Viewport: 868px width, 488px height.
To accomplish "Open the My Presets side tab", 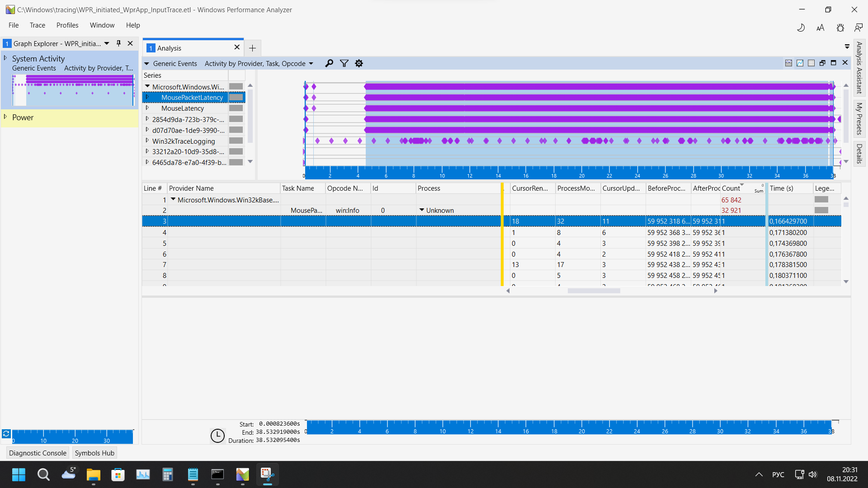I will click(859, 118).
